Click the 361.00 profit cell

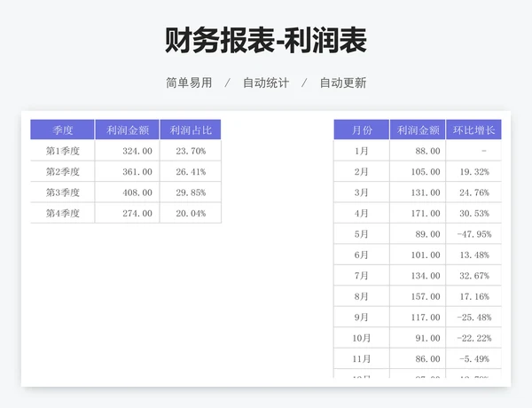(x=127, y=171)
